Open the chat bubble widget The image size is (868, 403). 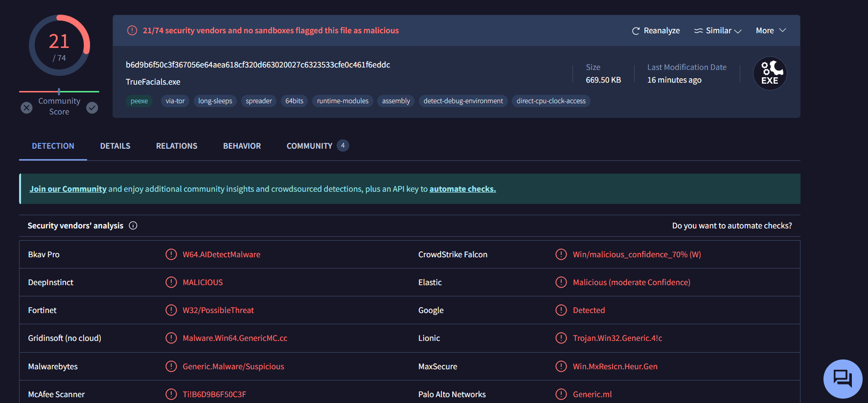click(843, 379)
